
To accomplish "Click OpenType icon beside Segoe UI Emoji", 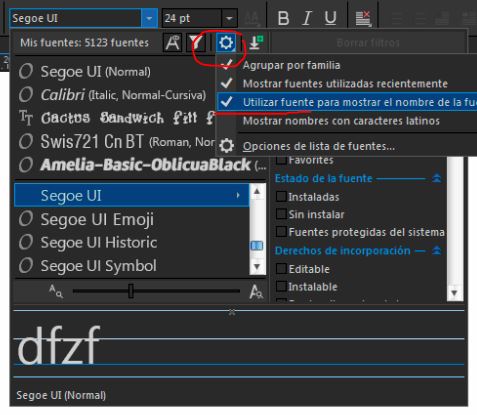I will [26, 219].
